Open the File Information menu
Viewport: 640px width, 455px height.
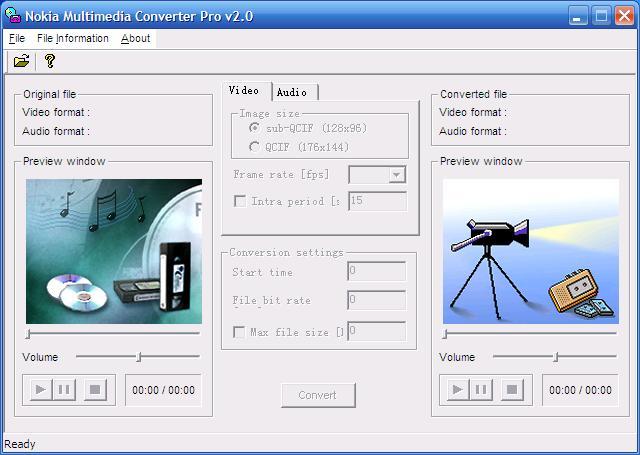[72, 38]
